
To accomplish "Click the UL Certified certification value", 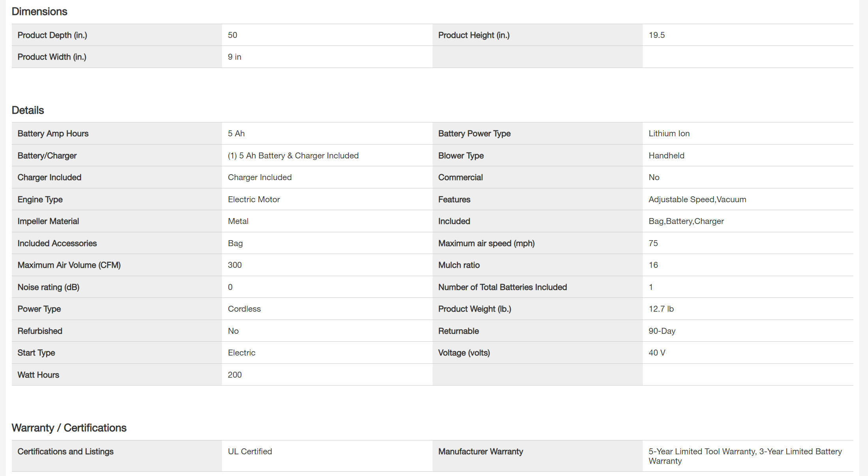I will (x=250, y=452).
